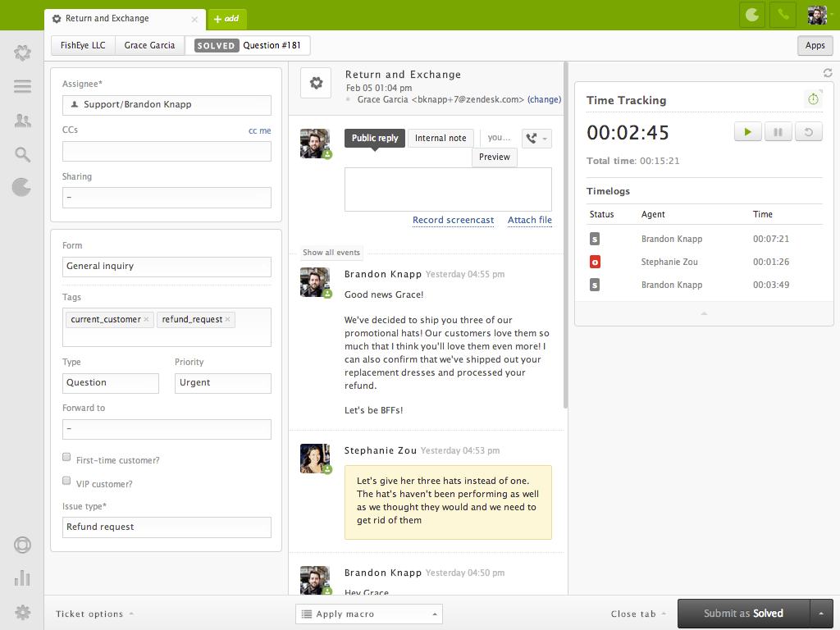This screenshot has width=840, height=630.
Task: Click the Zopim chat icon in top bar
Action: (x=751, y=14)
